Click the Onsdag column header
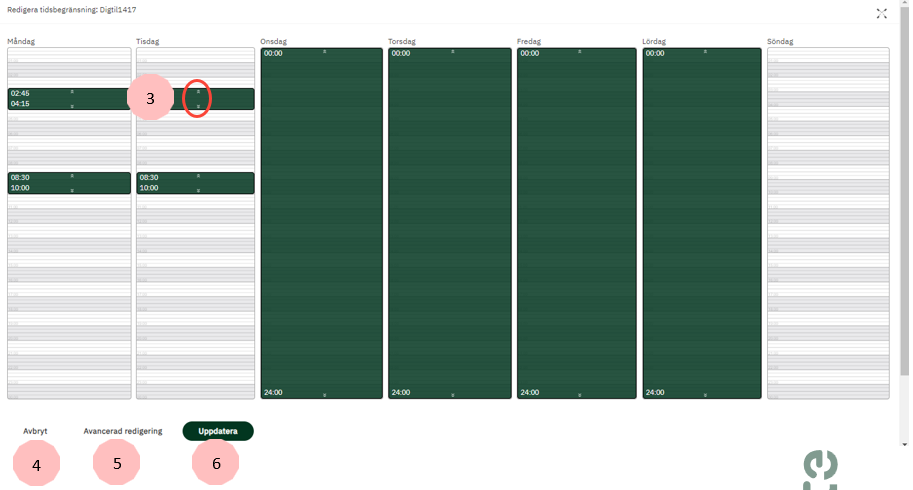This screenshot has width=913, height=490. click(273, 41)
